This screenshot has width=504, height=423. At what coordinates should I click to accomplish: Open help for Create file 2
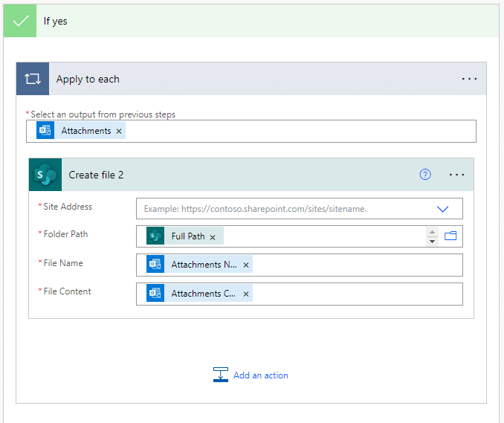click(425, 175)
